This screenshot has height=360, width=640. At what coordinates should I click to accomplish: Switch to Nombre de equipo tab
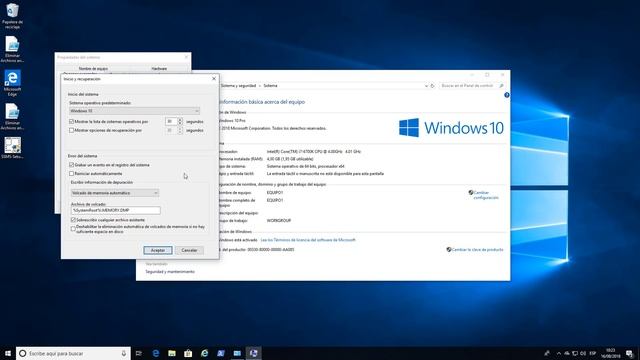[93, 69]
